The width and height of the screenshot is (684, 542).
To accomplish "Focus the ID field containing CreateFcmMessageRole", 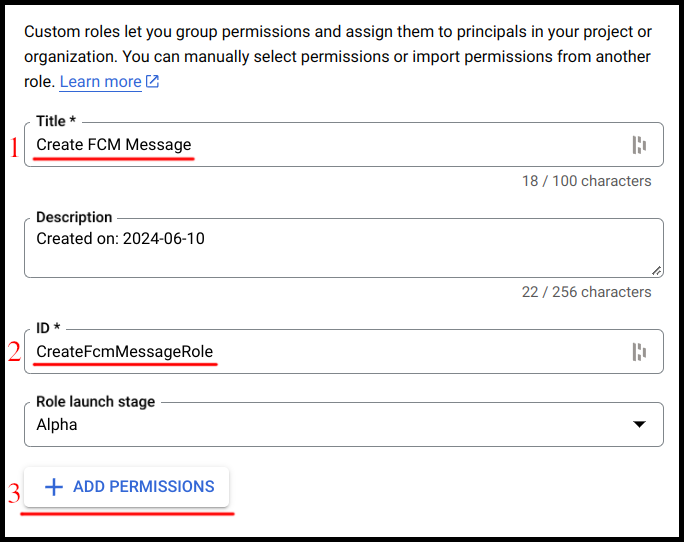I will click(320, 352).
